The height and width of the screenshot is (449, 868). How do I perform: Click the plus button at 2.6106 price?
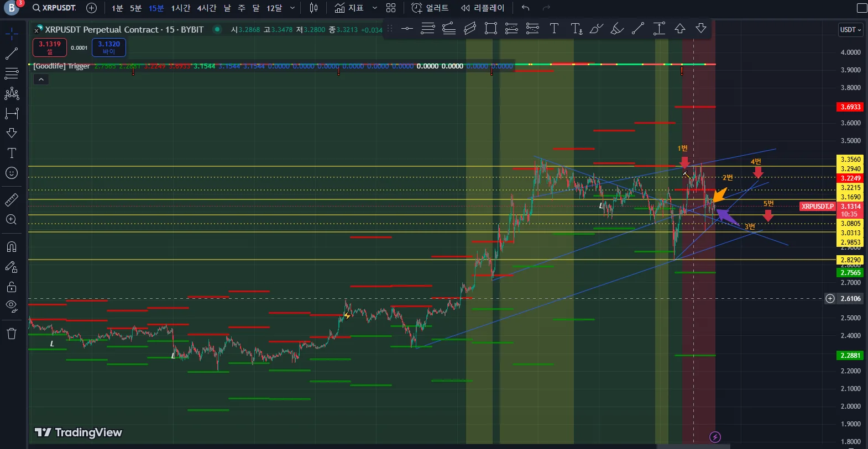point(830,299)
